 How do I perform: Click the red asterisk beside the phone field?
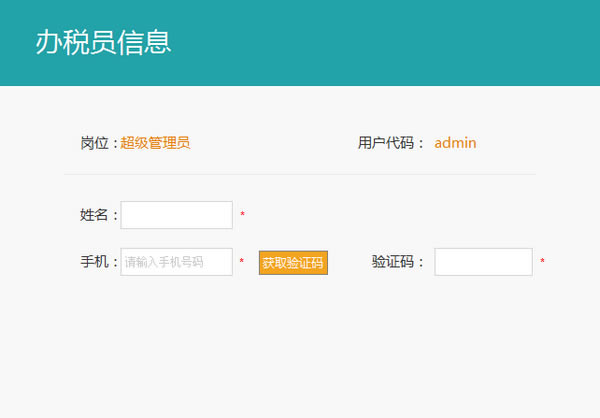pos(241,263)
